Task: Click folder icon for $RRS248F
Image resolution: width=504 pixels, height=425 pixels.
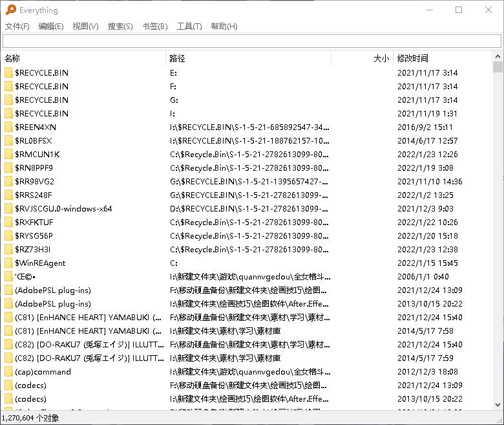Action: click(8, 195)
